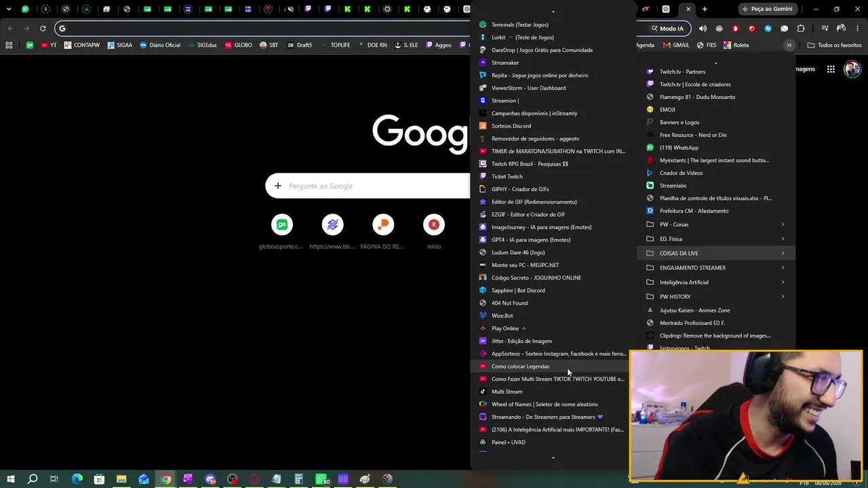Screen dimensions: 868x488
Task: Open Sapphire | Bot Discord bookmark
Action: 553,290
